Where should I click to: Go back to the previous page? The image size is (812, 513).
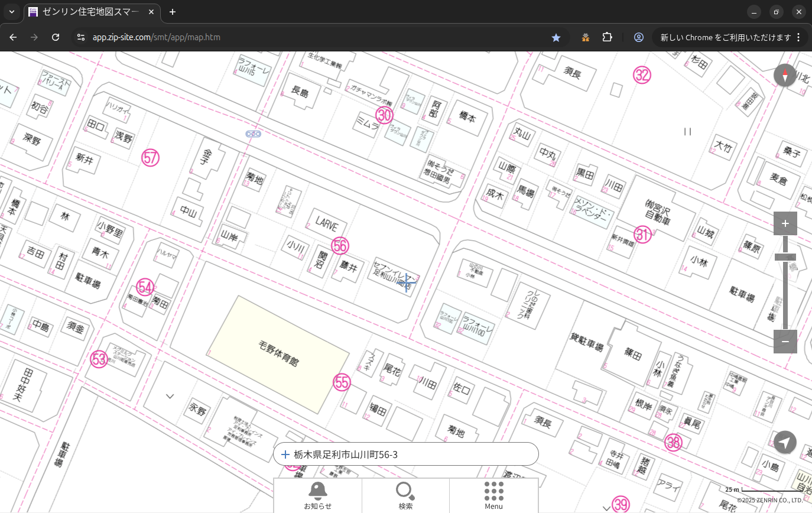tap(13, 37)
